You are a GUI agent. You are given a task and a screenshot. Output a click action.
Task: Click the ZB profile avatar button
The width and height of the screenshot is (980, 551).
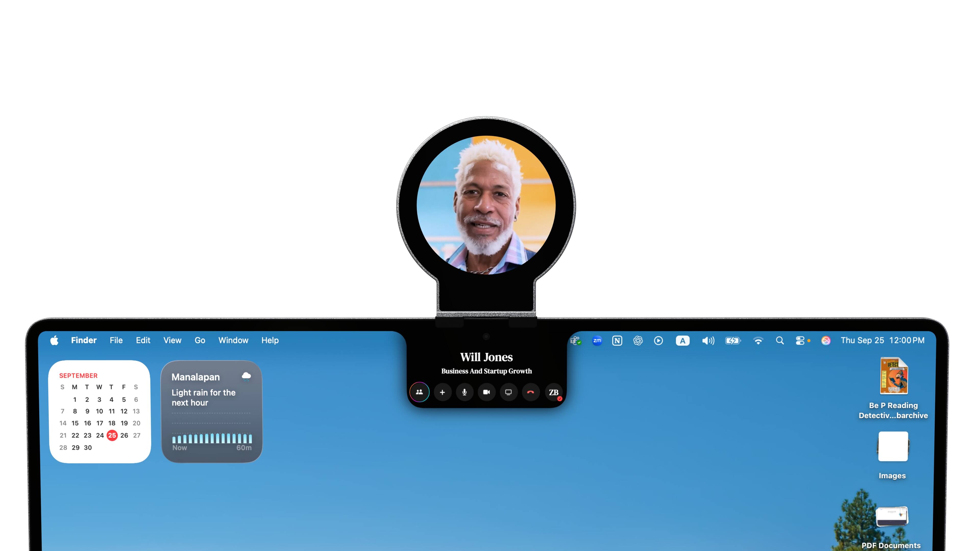point(554,392)
